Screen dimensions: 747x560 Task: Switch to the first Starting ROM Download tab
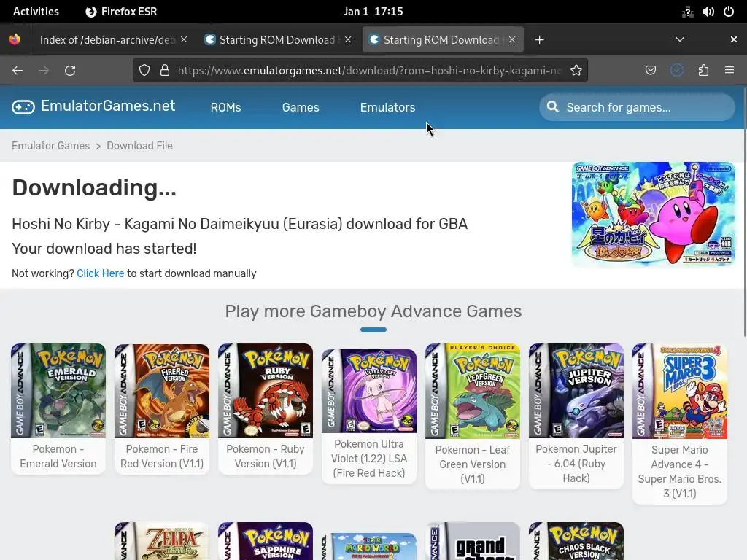tap(277, 40)
